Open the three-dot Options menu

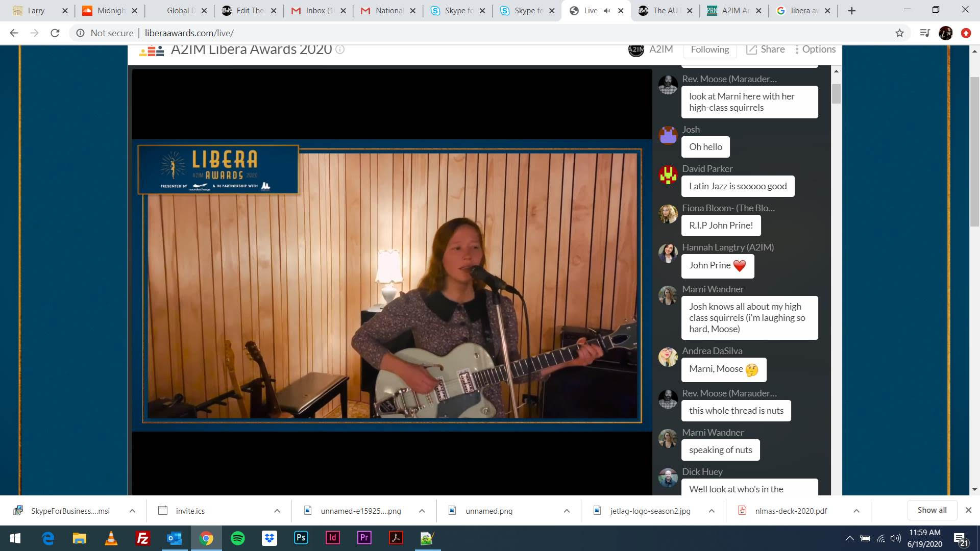tap(815, 49)
